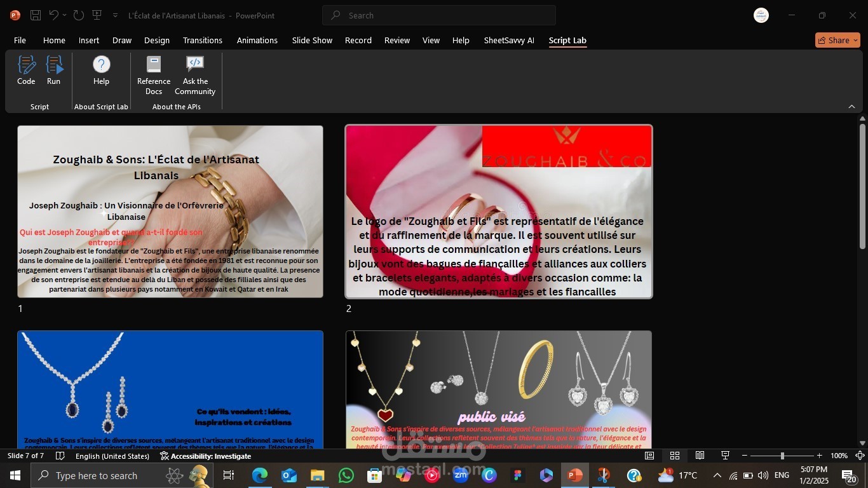Select the blue necklace slide thumbnail
Viewport: 868px width, 488px height.
pos(170,390)
